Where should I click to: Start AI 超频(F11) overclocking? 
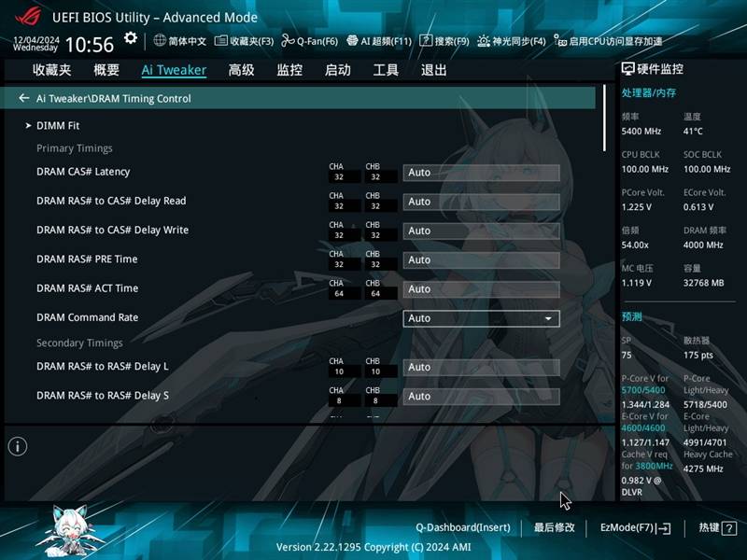coord(379,41)
